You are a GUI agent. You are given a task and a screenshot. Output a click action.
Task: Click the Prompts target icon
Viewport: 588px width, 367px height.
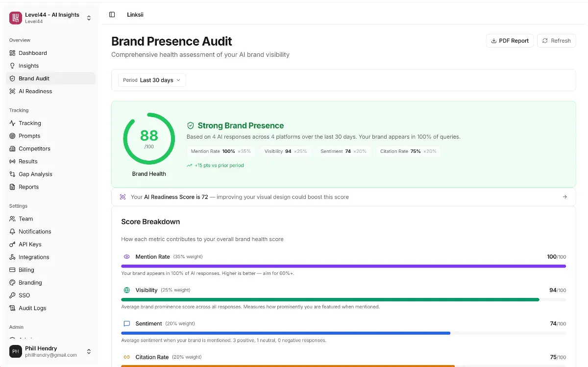(13, 136)
